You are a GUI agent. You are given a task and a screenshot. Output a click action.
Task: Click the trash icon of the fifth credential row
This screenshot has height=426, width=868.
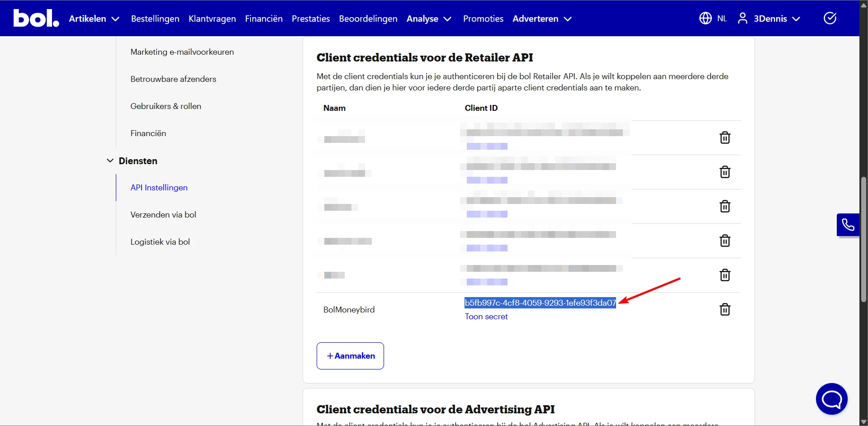click(x=725, y=275)
